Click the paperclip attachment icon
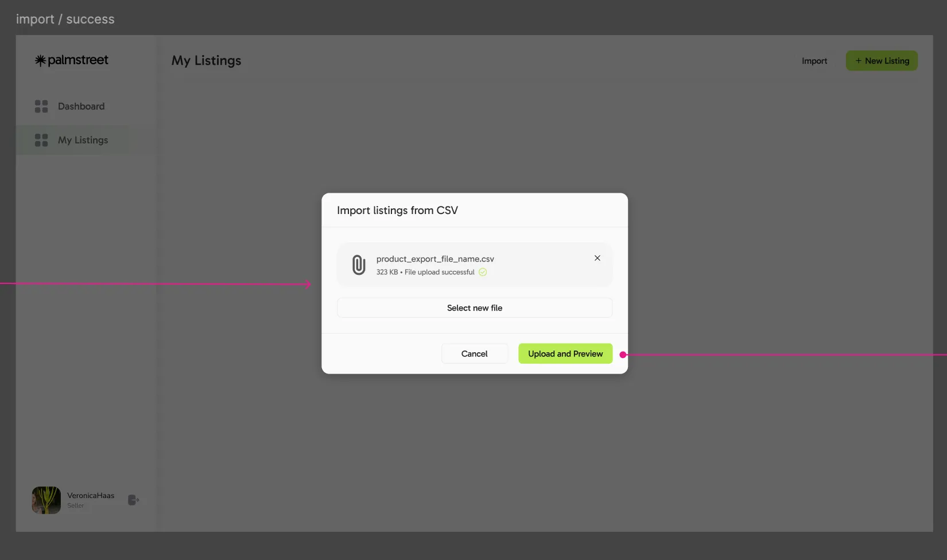Image resolution: width=947 pixels, height=560 pixels. (x=359, y=265)
